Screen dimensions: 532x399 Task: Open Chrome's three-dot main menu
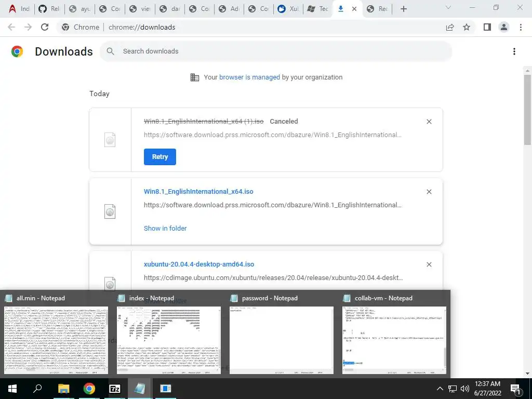click(x=521, y=27)
